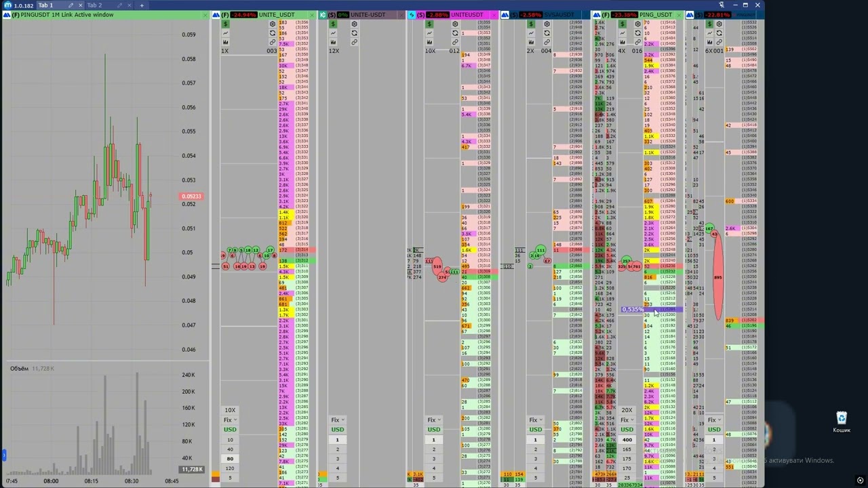The image size is (868, 488).
Task: Select preset 3 in SVSAUSDT panel
Action: [535, 459]
